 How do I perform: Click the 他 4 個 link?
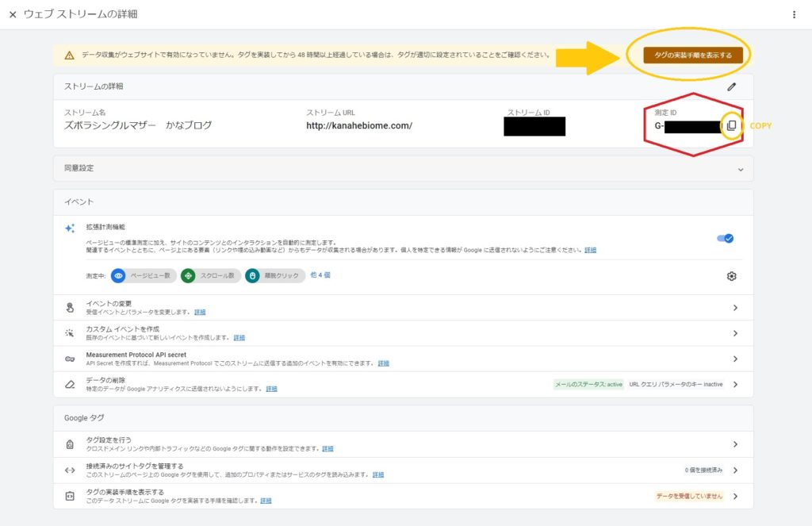tap(320, 275)
